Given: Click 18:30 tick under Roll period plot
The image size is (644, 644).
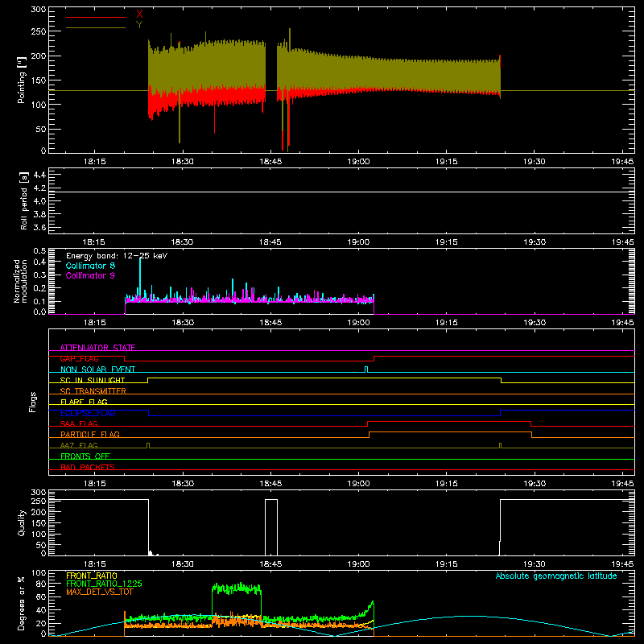Looking at the screenshot, I should tap(183, 242).
